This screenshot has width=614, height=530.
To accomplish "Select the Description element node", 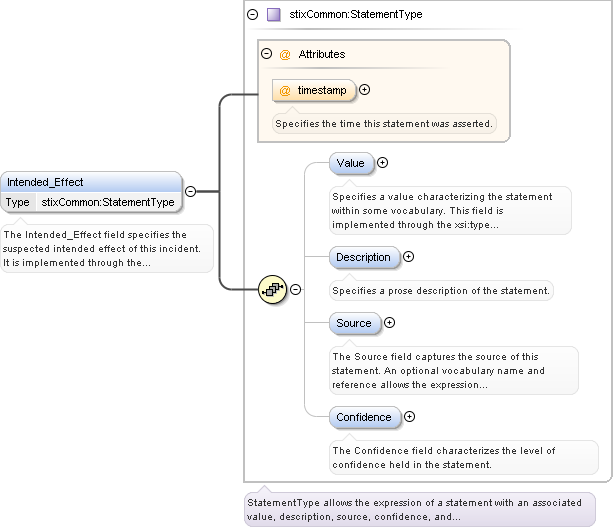I will (x=364, y=257).
